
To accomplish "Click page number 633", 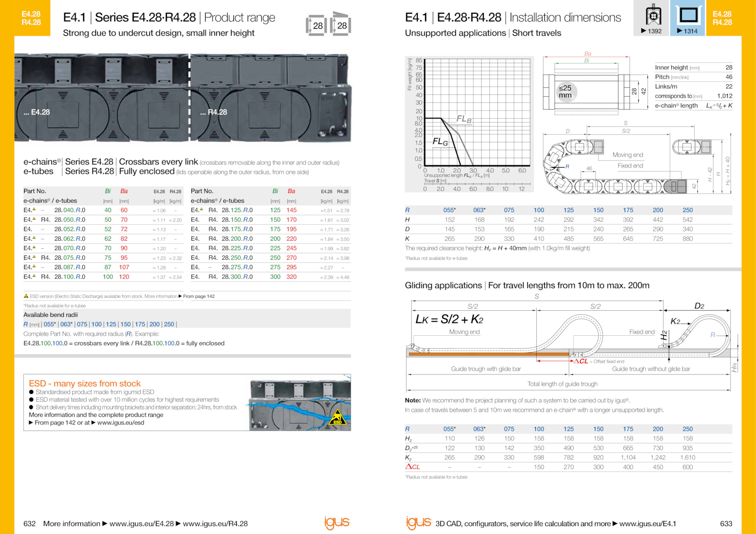I will point(726,524).
